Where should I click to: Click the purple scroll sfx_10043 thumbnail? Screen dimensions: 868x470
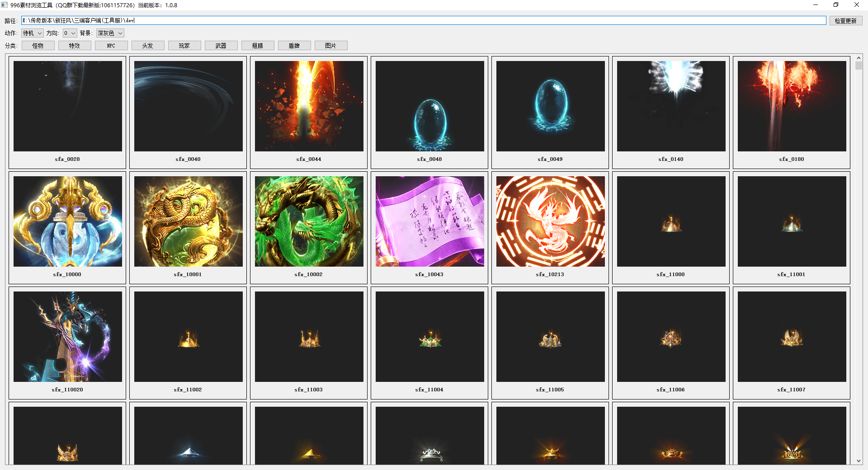429,221
